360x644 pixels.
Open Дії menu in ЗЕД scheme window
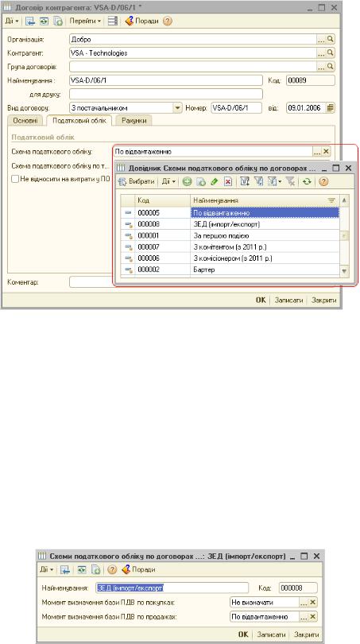tap(46, 569)
